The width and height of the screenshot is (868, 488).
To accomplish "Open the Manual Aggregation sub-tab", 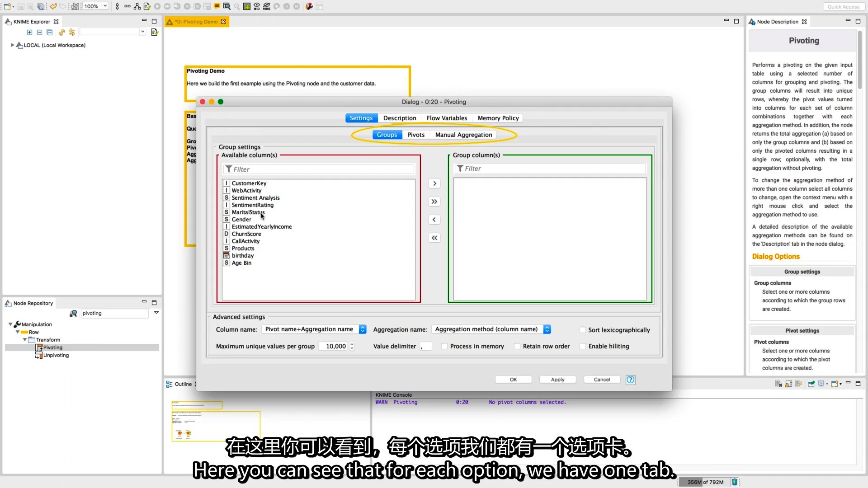I will pyautogui.click(x=463, y=135).
